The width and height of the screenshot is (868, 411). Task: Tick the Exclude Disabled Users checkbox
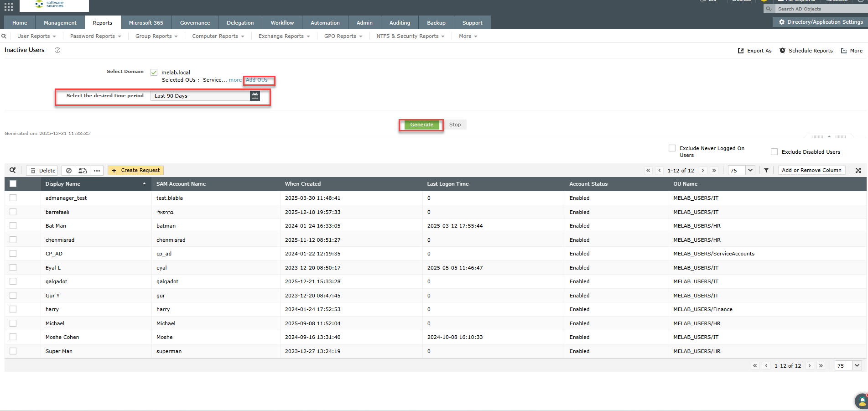point(774,152)
